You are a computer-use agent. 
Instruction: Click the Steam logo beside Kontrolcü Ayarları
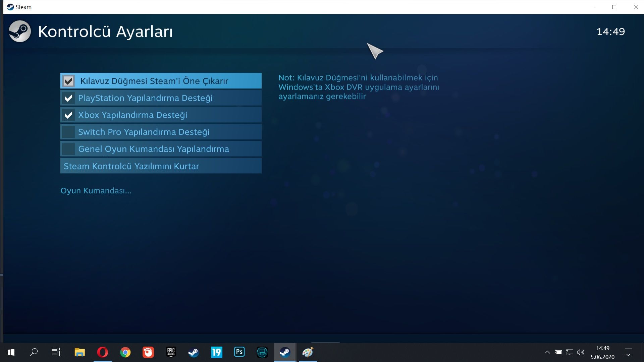[19, 32]
